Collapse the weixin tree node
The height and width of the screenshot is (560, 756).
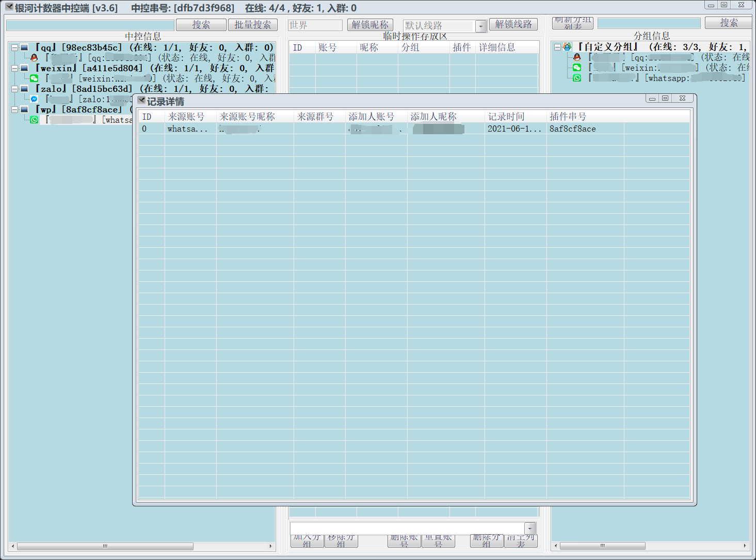[x=14, y=68]
